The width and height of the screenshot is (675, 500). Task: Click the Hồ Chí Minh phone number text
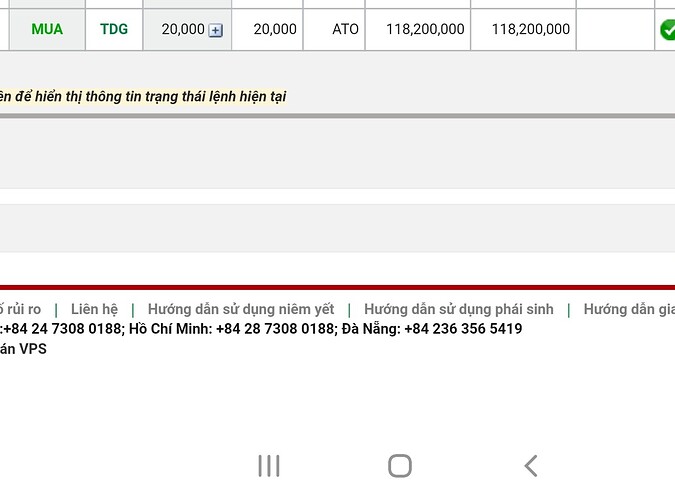coord(276,329)
